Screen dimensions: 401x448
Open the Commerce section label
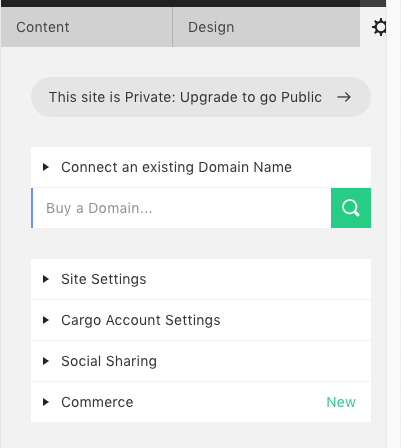pos(97,402)
